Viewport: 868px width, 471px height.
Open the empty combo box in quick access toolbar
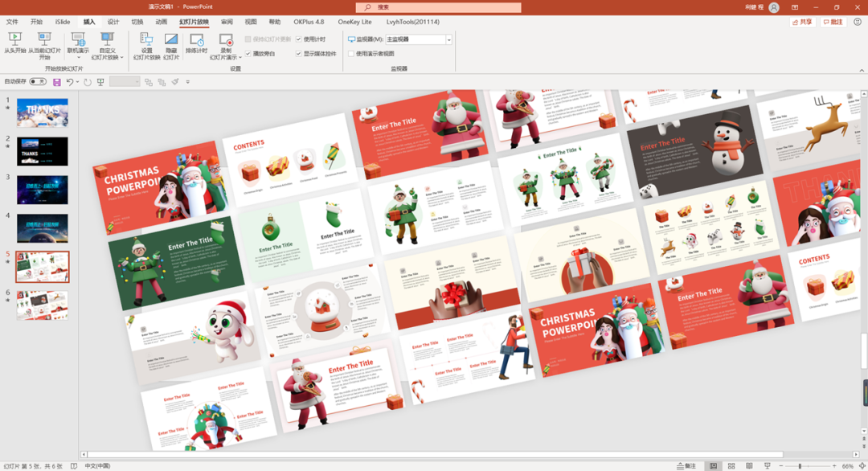125,82
